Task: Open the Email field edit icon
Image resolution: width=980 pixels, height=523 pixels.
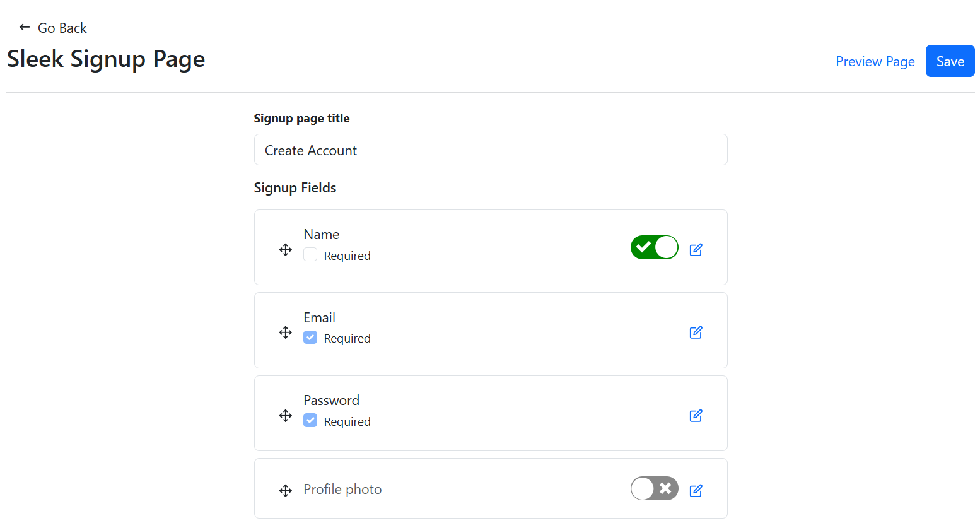Action: pyautogui.click(x=696, y=332)
